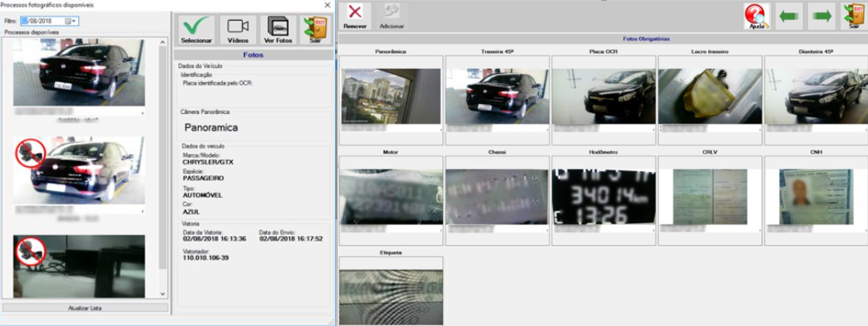868x326 pixels.
Task: Click Sair in the Processos fotográficos window
Action: pyautogui.click(x=316, y=30)
